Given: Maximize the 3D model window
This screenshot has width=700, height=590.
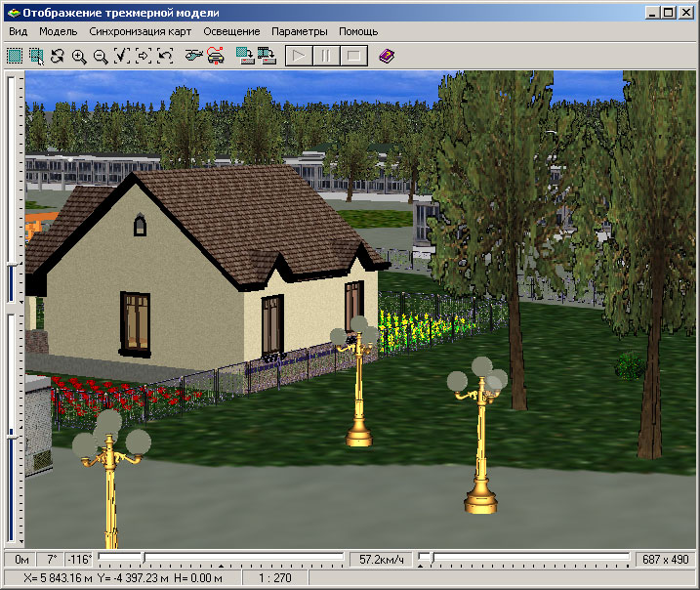Looking at the screenshot, I should coord(669,13).
